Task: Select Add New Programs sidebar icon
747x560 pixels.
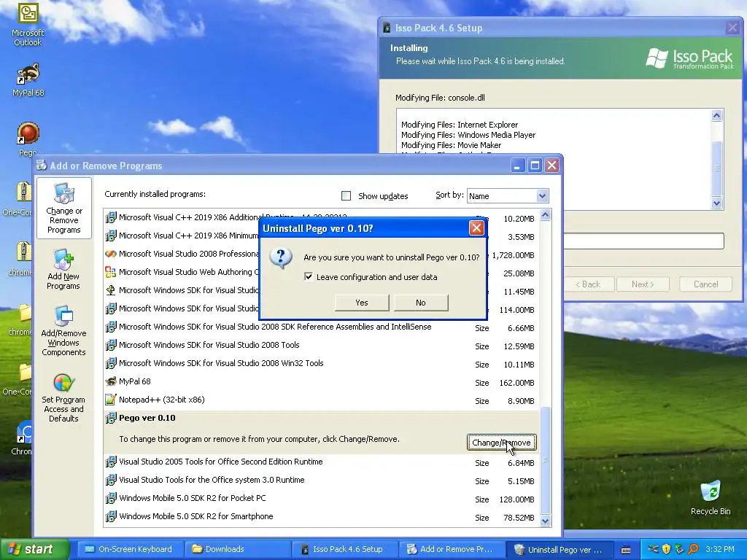Action: tap(63, 270)
